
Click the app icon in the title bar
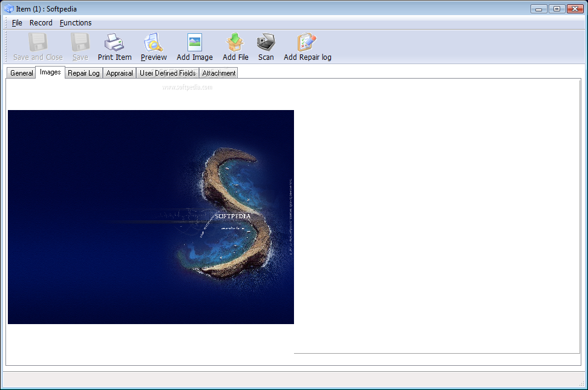[x=9, y=8]
